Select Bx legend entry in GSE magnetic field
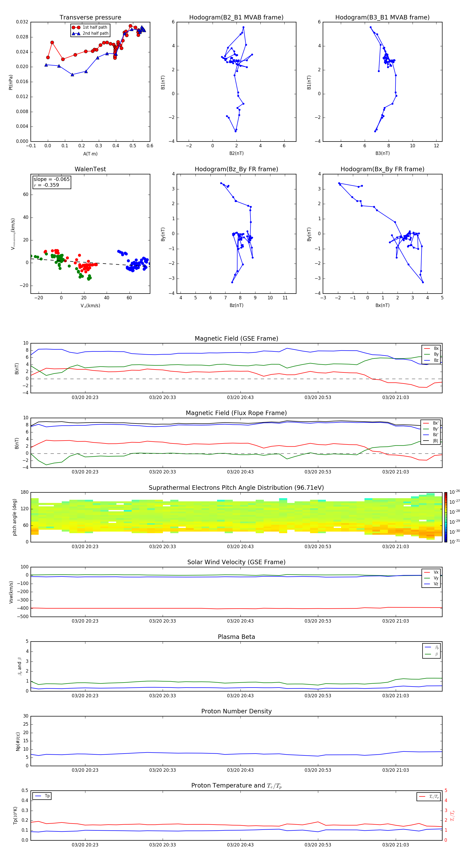This screenshot has height=868, width=473. point(431,349)
